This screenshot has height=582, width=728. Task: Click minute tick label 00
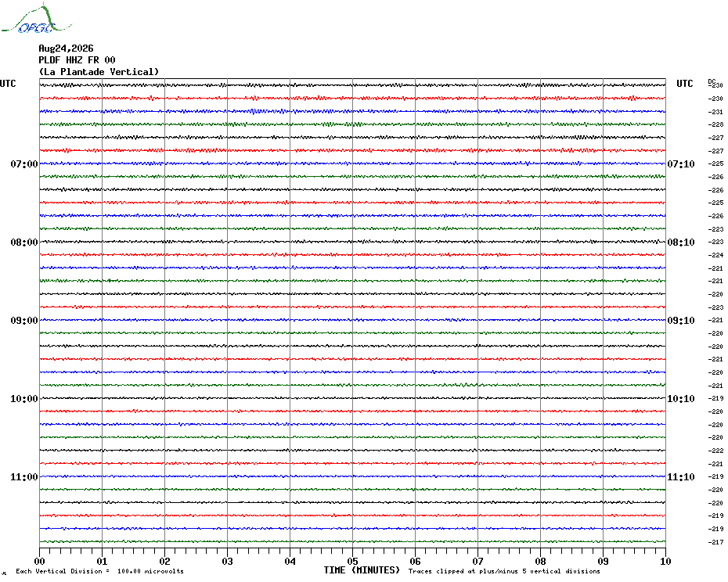click(x=39, y=561)
